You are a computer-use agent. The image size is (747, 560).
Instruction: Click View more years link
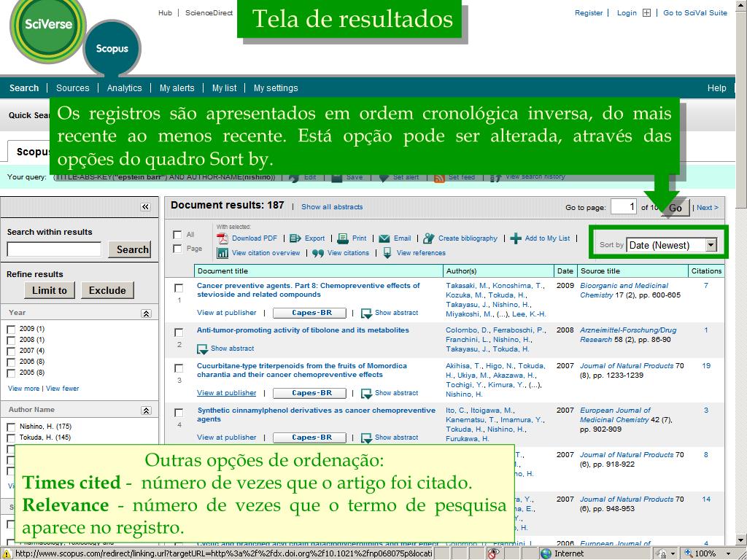point(24,389)
